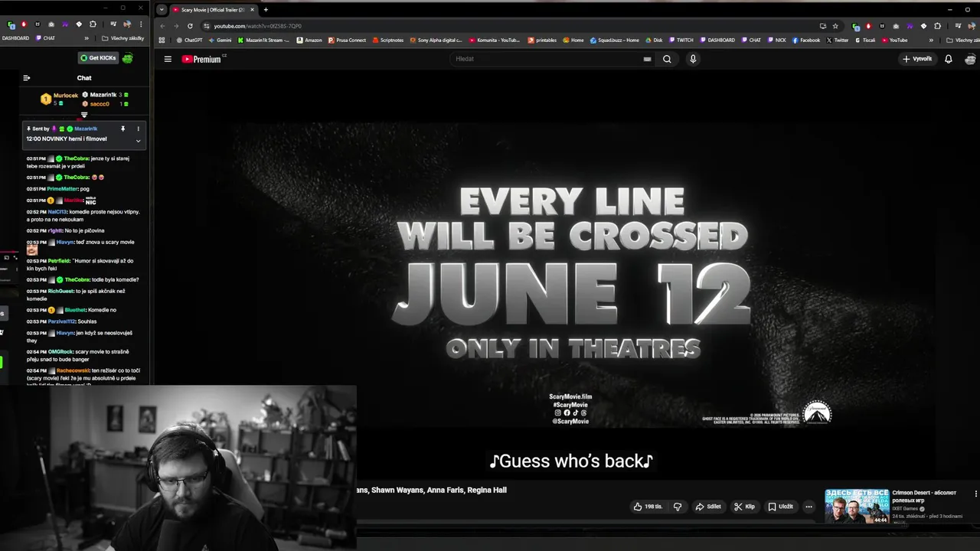Open pinned message three-dot options
This screenshot has width=980, height=551.
pos(138,129)
